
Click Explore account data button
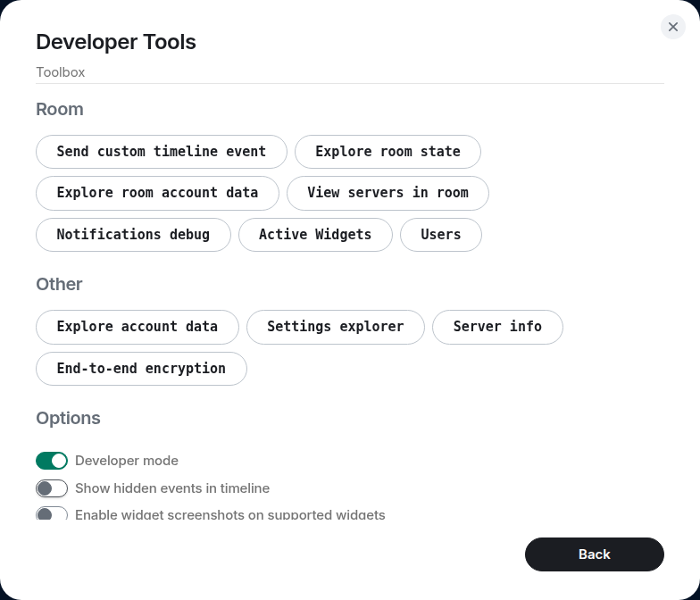coord(137,327)
